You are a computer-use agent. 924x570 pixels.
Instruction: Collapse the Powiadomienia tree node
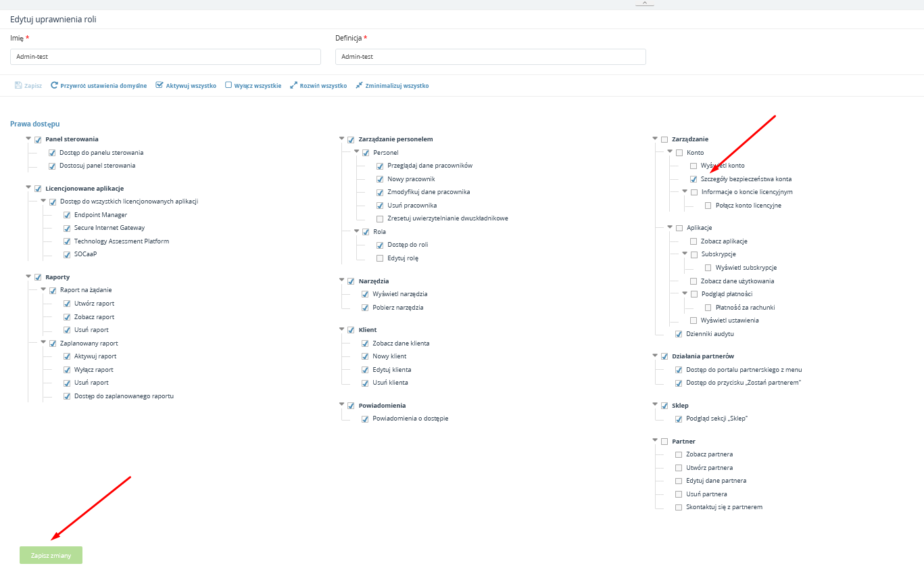click(x=342, y=405)
